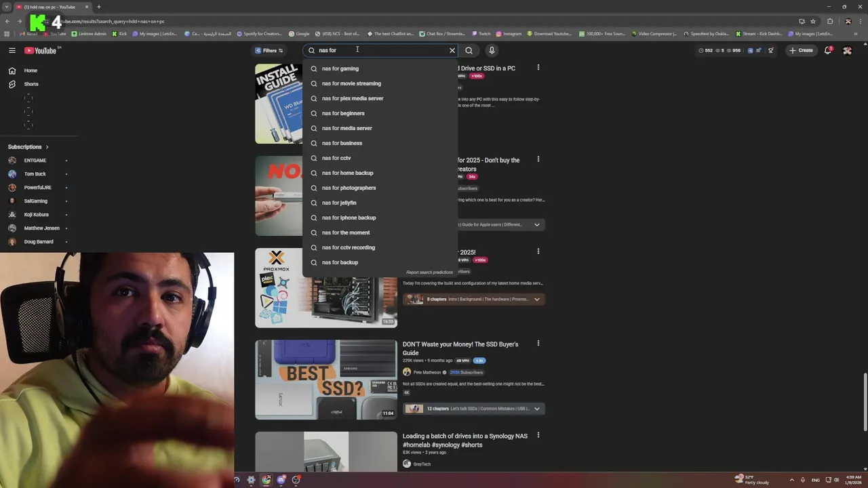Image resolution: width=868 pixels, height=488 pixels.
Task: Visit GreyTech channel
Action: [422, 464]
